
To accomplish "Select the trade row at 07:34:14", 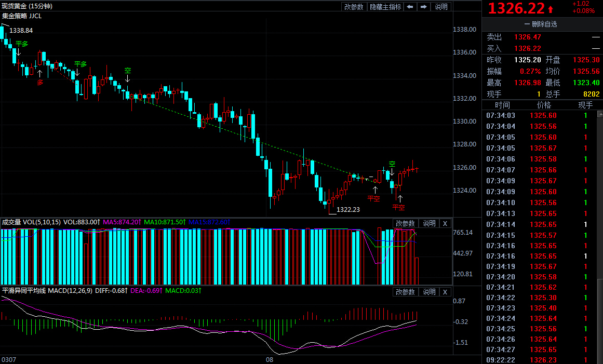I will 540,224.
